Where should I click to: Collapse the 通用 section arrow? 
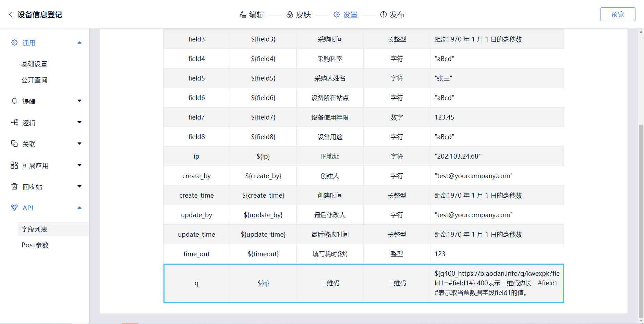click(80, 43)
